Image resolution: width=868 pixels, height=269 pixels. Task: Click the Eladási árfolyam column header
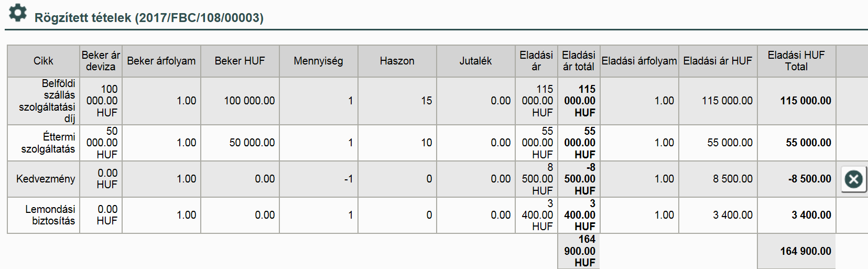pyautogui.click(x=639, y=61)
